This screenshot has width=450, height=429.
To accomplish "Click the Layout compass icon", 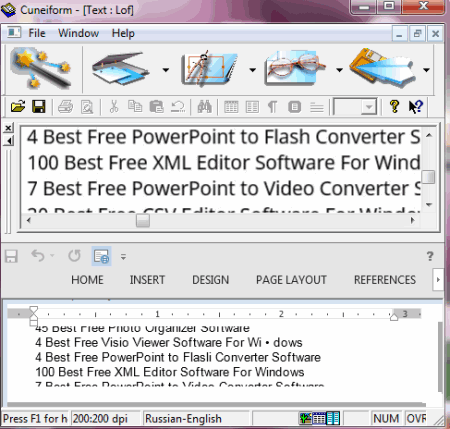I will [209, 69].
